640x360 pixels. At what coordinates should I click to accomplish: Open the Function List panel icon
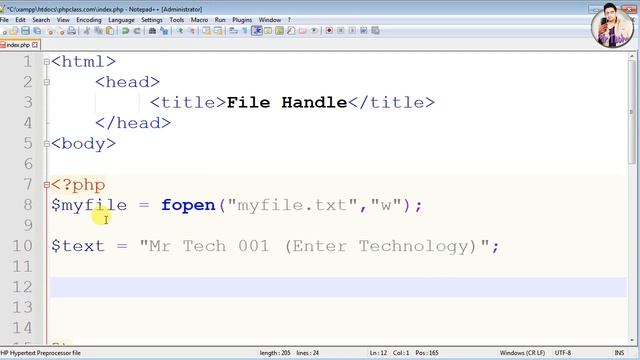pos(291,31)
